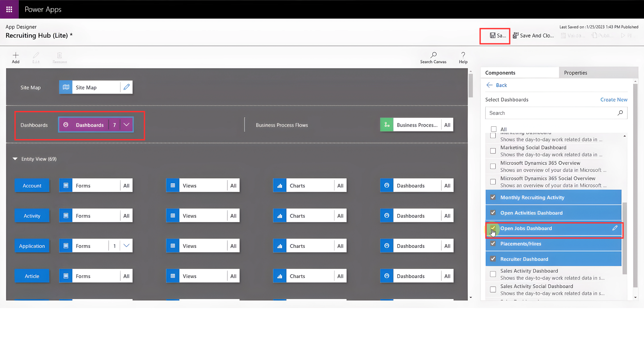
Task: Open Business Process Flows All selector
Action: tap(447, 125)
